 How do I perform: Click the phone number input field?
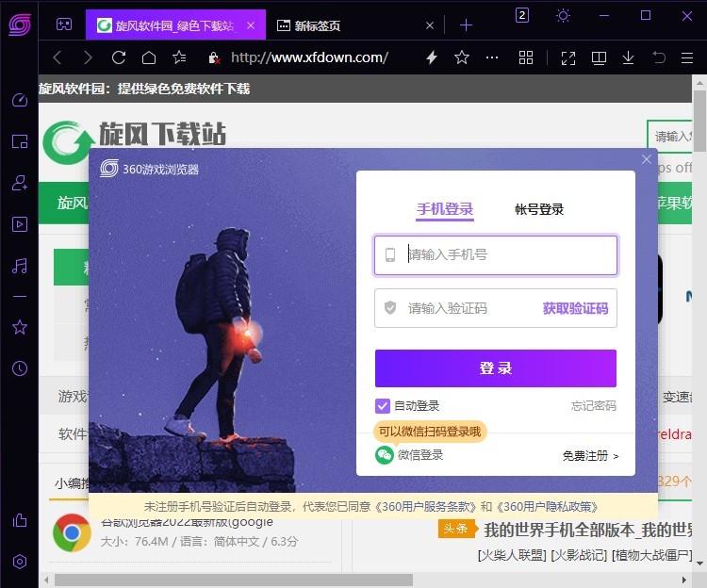click(x=496, y=255)
